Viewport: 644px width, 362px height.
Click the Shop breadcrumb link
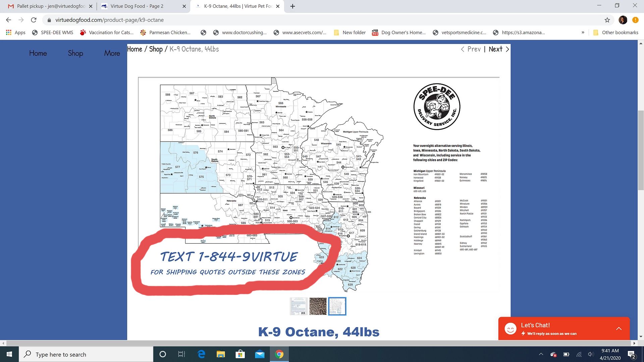(156, 49)
